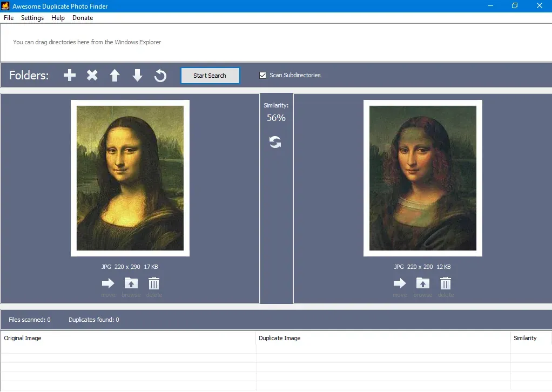Delete the right duplicate image
Screen dimensions: 552x392
click(x=446, y=283)
